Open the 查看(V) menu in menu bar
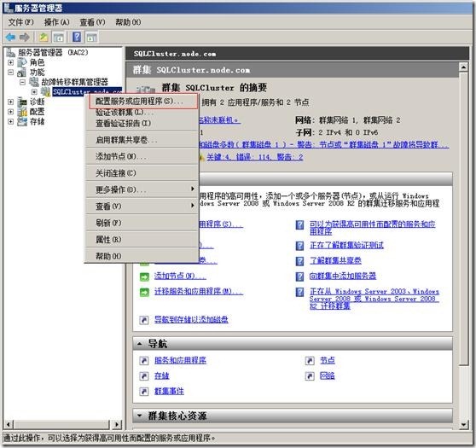476x448 pixels. pyautogui.click(x=92, y=22)
